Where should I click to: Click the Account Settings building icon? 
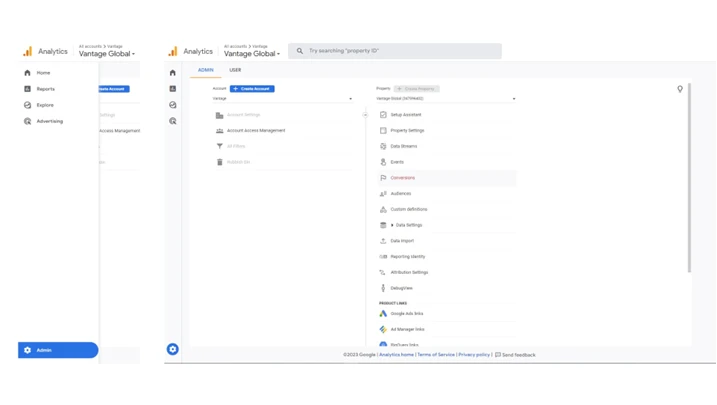coord(219,115)
